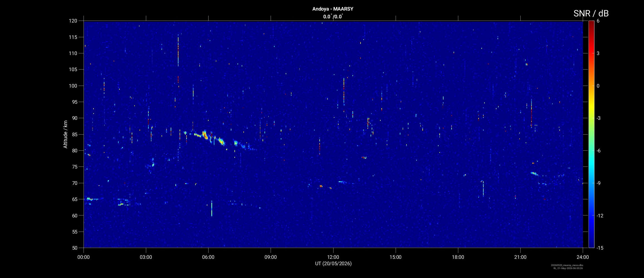Click the altitude tick label '90'
The image size is (644, 278).
coord(74,118)
